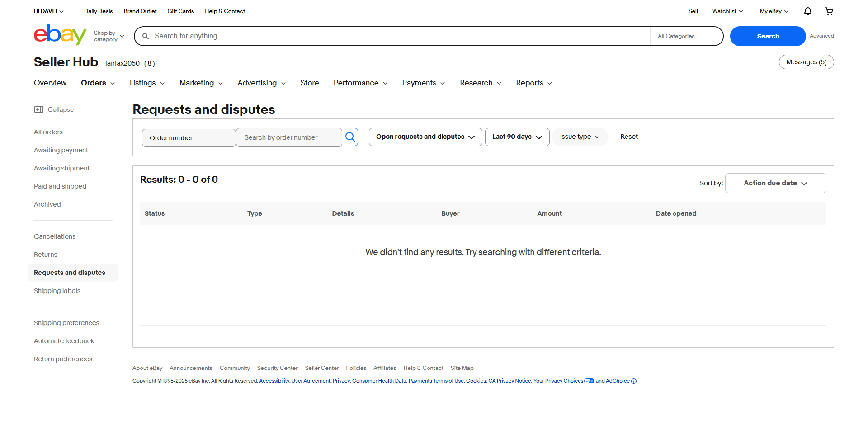This screenshot has width=868, height=430.
Task: Click the order number search magnifier button
Action: coord(350,137)
